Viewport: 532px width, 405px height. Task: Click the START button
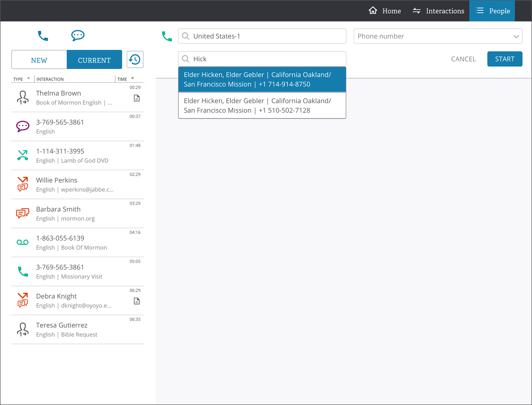click(505, 59)
